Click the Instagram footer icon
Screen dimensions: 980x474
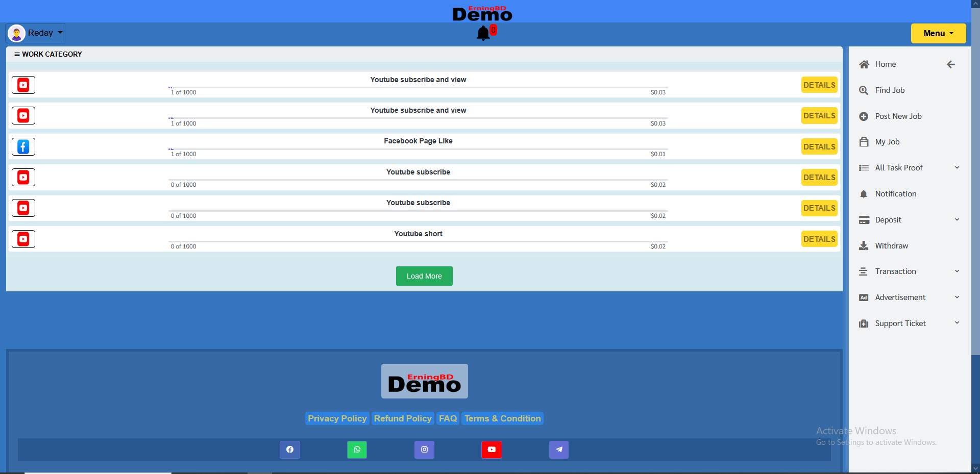pyautogui.click(x=424, y=450)
